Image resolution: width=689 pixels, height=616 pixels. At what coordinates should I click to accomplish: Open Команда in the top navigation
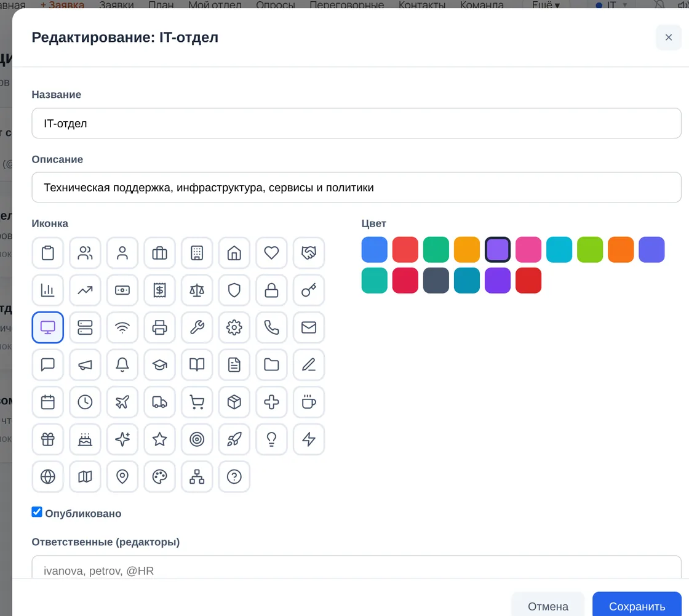point(482,5)
